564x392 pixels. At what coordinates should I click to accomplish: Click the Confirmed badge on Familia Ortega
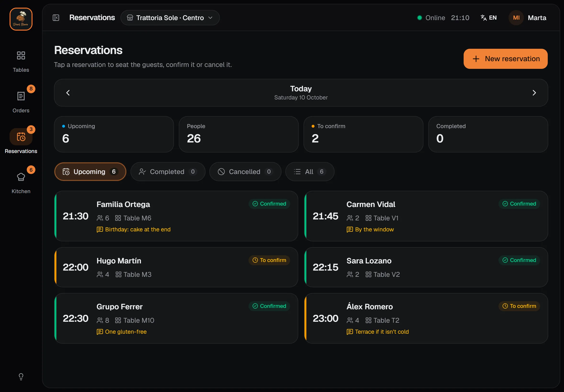(269, 204)
